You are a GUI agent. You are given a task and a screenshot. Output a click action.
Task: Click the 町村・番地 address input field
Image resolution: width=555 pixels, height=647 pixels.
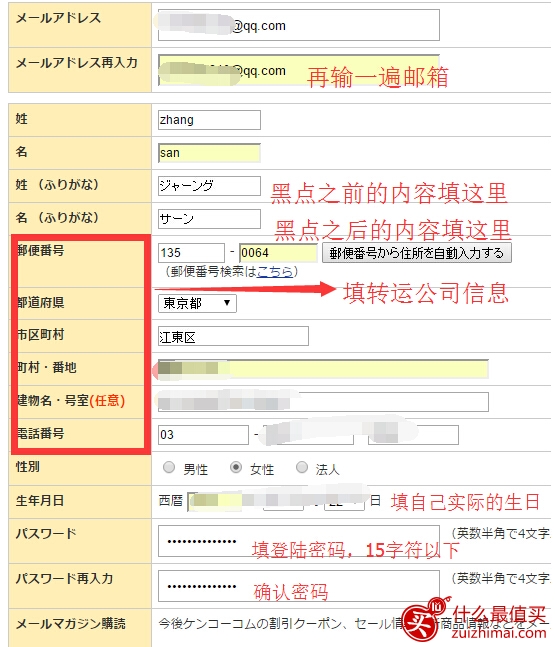[324, 369]
